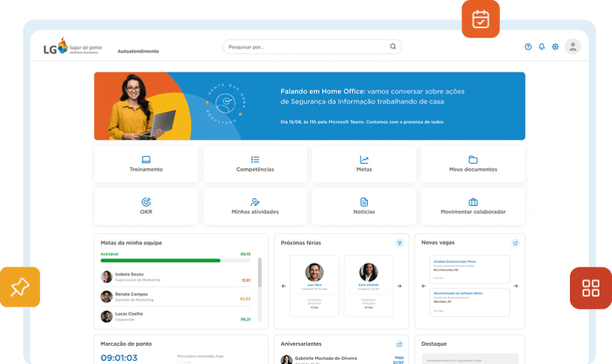Click the Pesquisar por search field
Screen dimensions: 612x364
[x=307, y=47]
